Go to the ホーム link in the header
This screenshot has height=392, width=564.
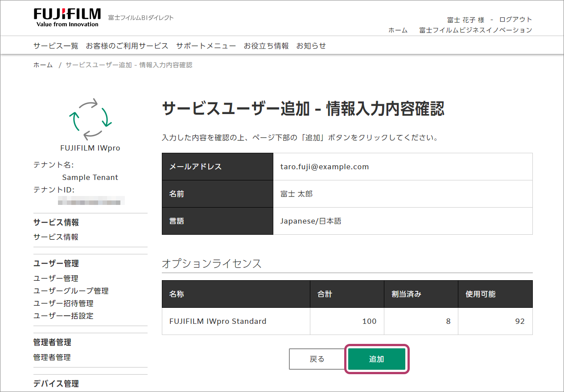click(398, 30)
